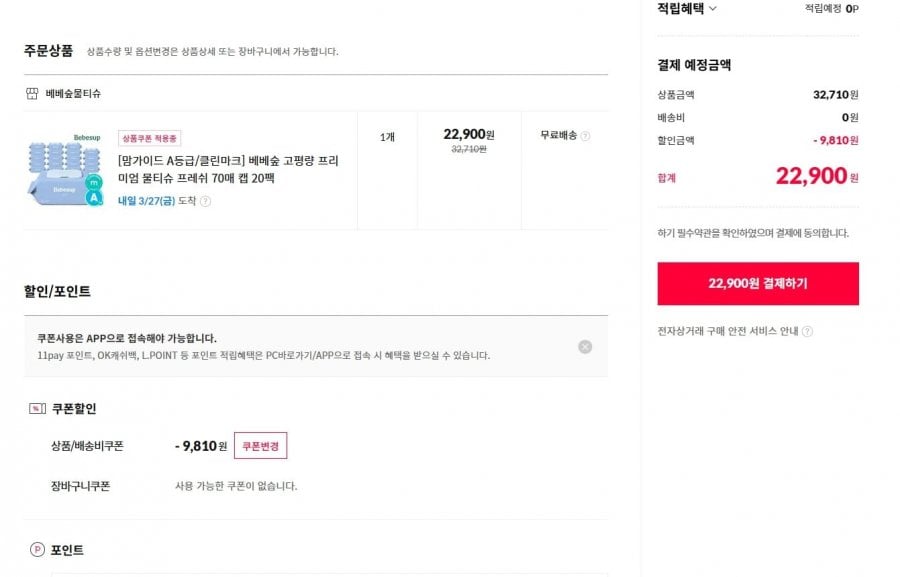This screenshot has width=900, height=577.
Task: Open the Bebesup wet tissue product thumbnail
Action: tap(65, 169)
